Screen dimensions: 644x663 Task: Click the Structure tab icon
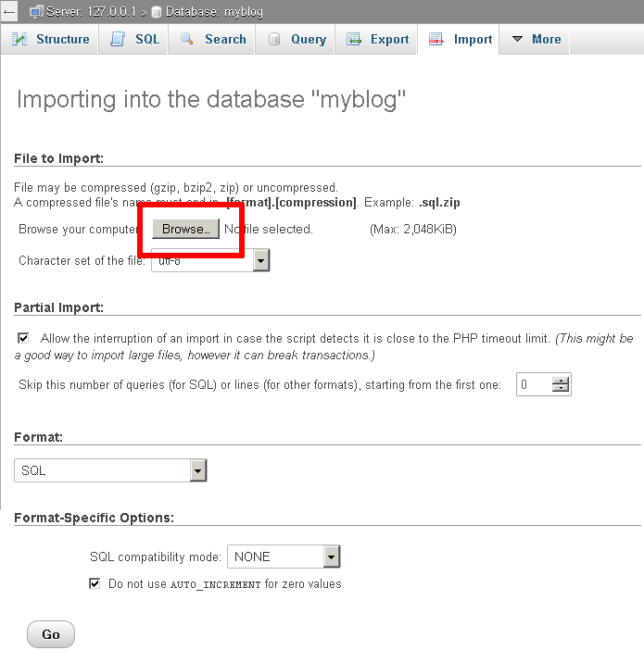coord(19,40)
